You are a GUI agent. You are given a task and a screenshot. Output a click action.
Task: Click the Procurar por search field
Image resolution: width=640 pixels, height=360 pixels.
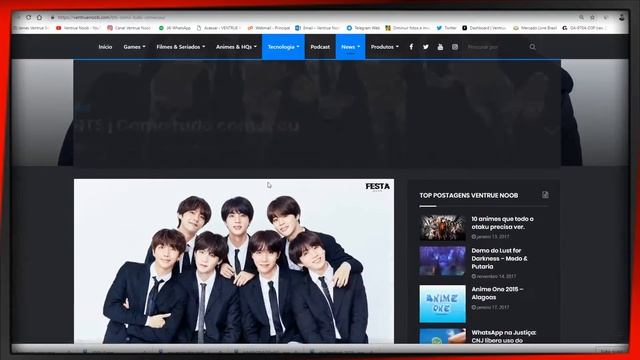[496, 47]
